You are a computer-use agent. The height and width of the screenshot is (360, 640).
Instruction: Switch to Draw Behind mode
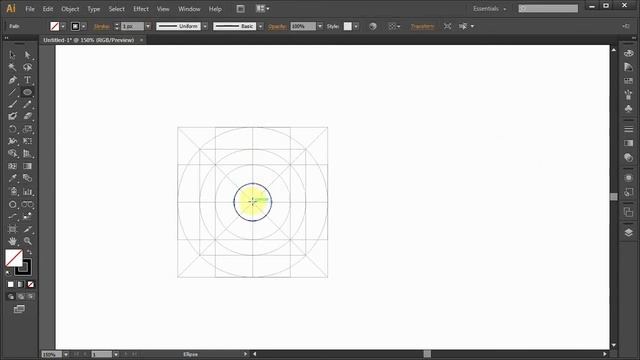tap(20, 297)
